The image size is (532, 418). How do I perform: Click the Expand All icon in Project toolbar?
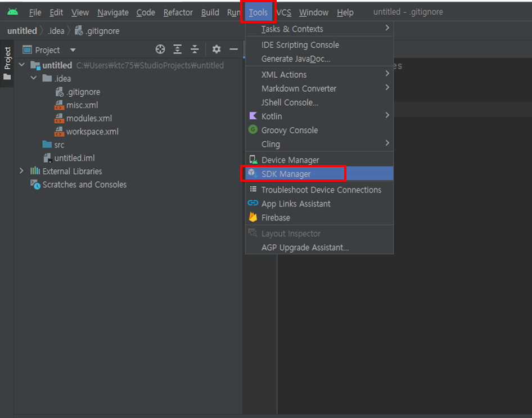(179, 50)
